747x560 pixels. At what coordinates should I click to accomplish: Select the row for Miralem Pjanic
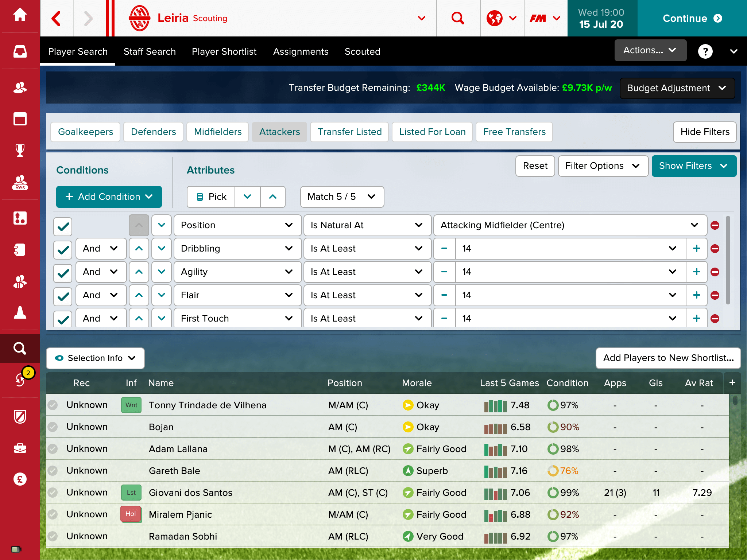coord(387,514)
